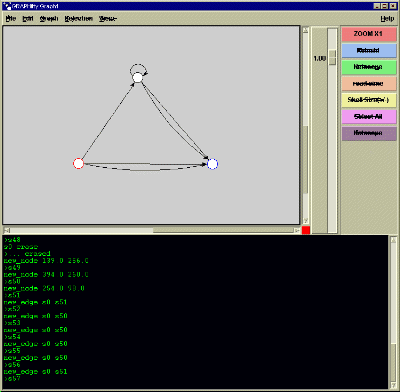The width and height of the screenshot is (400, 392).
Task: Click the dark purple side panel button
Action: (x=369, y=133)
